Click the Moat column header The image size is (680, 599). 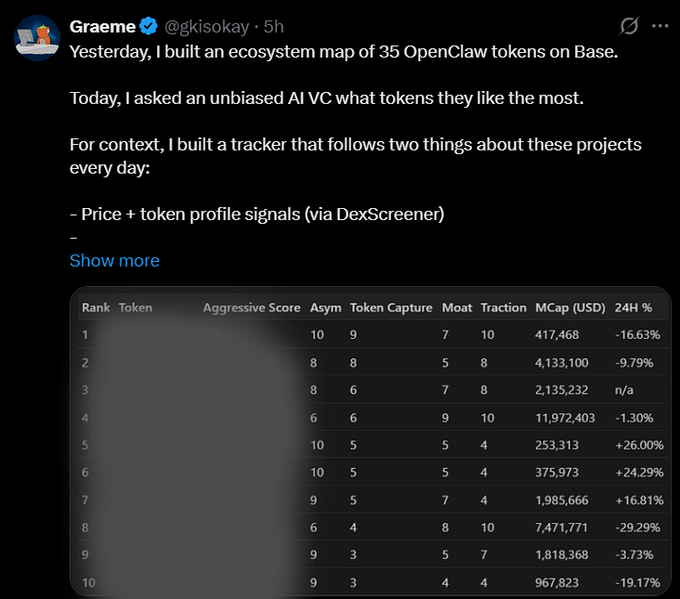[457, 308]
